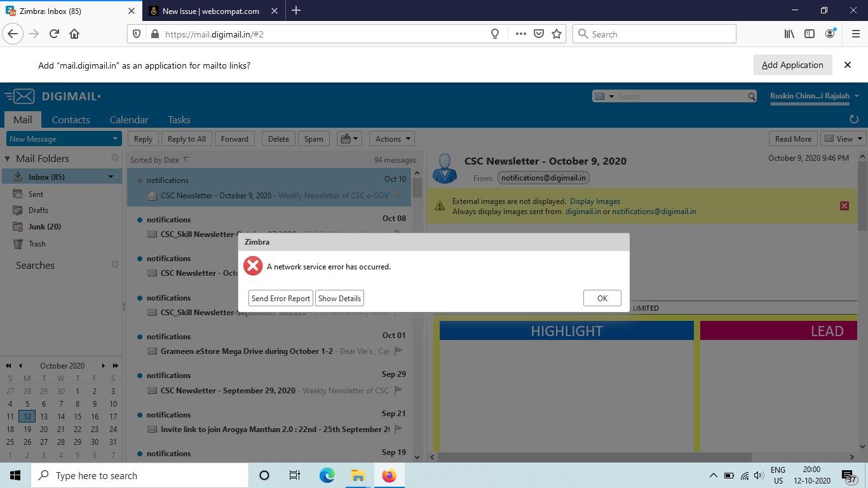Refresh the mailbox with the sync icon
This screenshot has width=868, height=488.
click(x=854, y=119)
